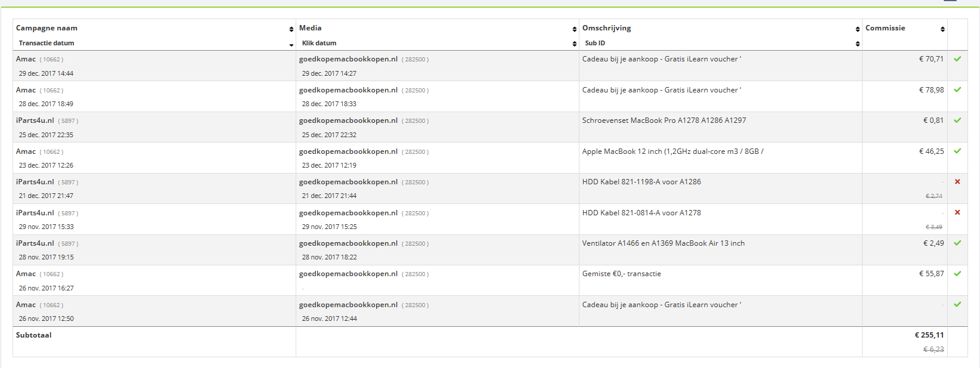Open Amac campaign from 28 dec. 18:49 transaction

[x=26, y=90]
